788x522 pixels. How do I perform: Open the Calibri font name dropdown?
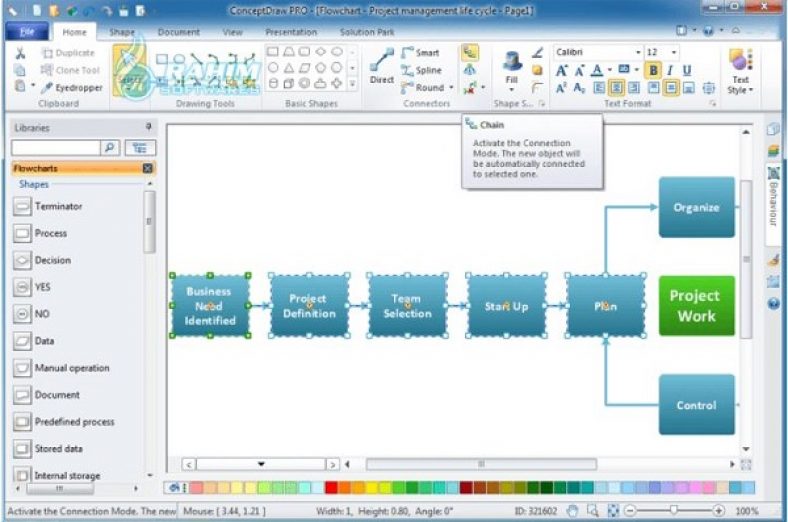coord(638,52)
